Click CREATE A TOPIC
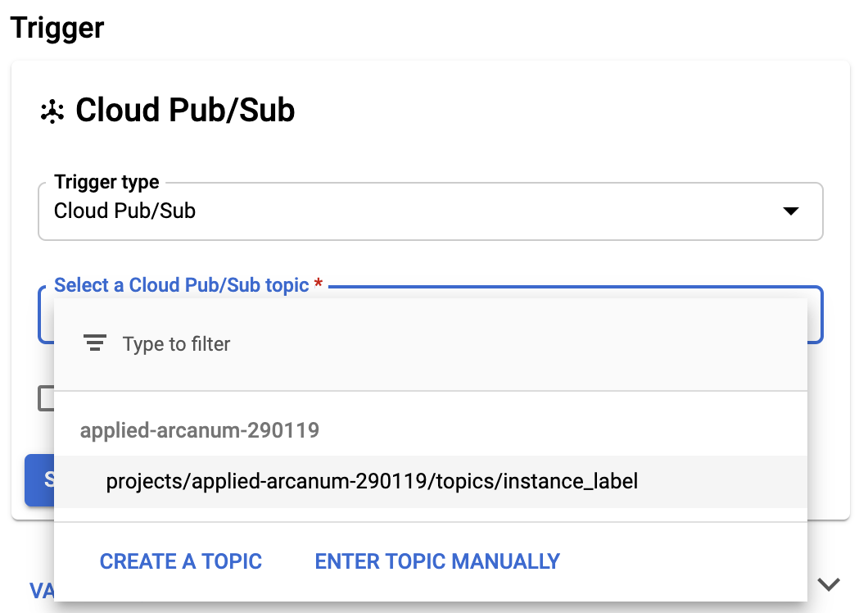Viewport: 868px width, 613px height. 180,561
